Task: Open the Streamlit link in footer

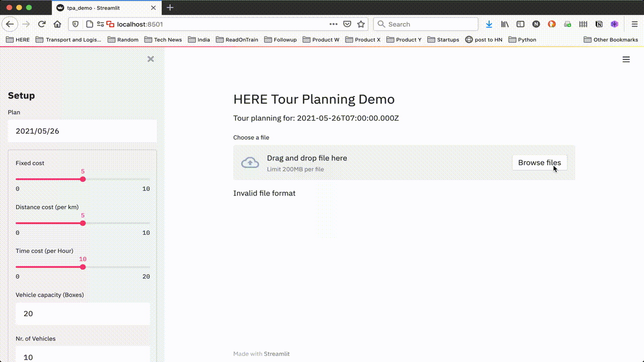Action: [277, 354]
